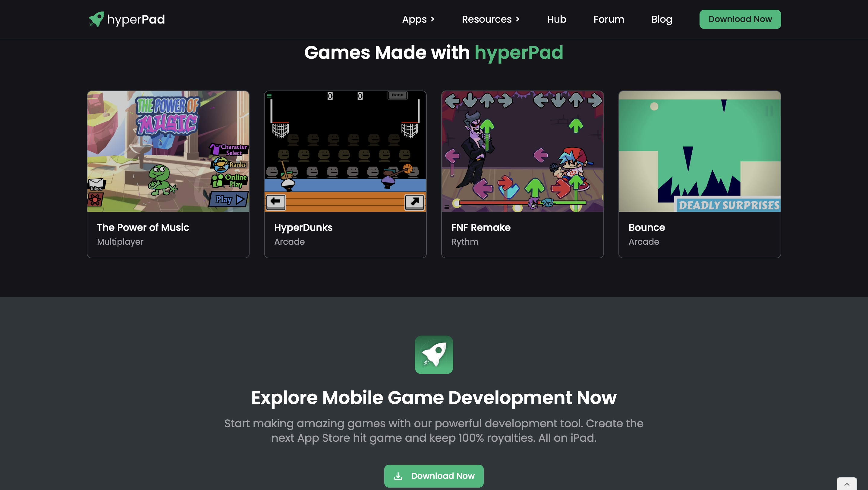Image resolution: width=868 pixels, height=490 pixels.
Task: Click the large green rocket app icon
Action: [x=434, y=355]
